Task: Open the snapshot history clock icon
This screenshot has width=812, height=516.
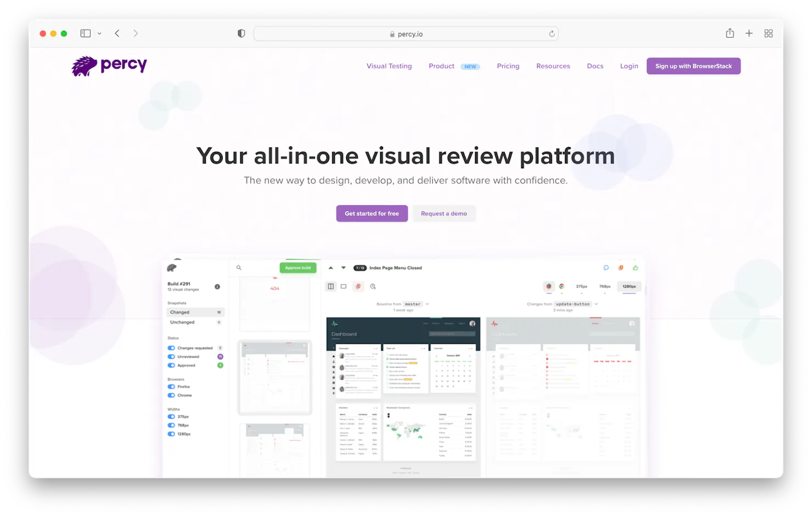Action: [373, 286]
